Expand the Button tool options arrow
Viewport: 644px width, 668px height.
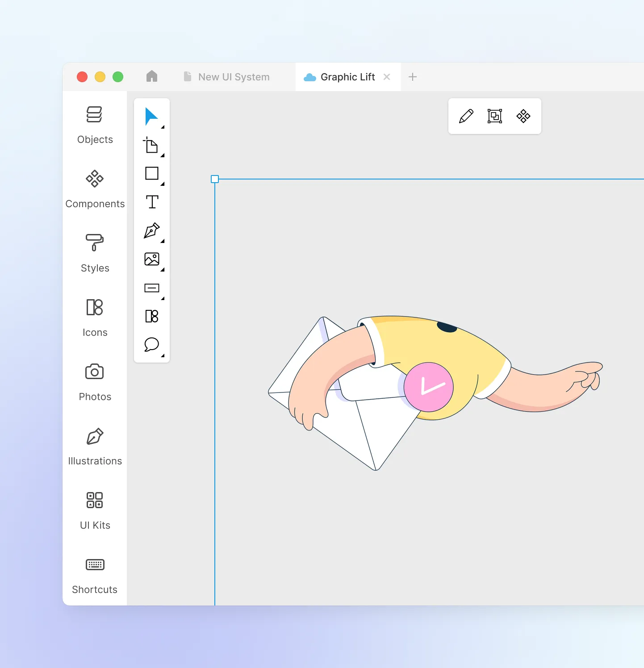(x=163, y=298)
